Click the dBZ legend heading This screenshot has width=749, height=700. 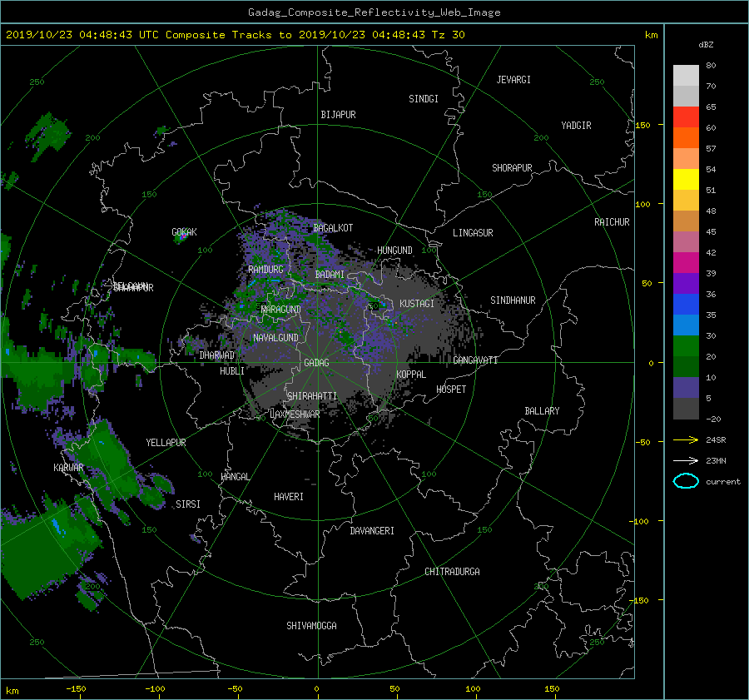pos(706,45)
